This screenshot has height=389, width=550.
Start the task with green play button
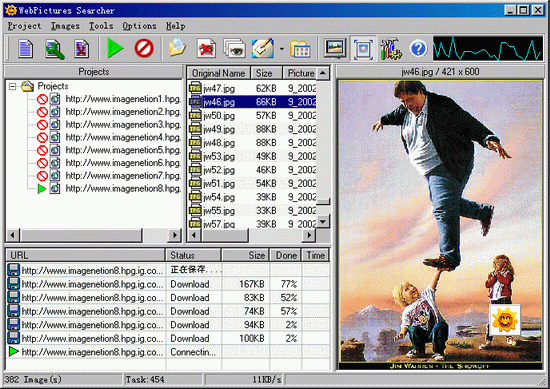click(x=115, y=48)
